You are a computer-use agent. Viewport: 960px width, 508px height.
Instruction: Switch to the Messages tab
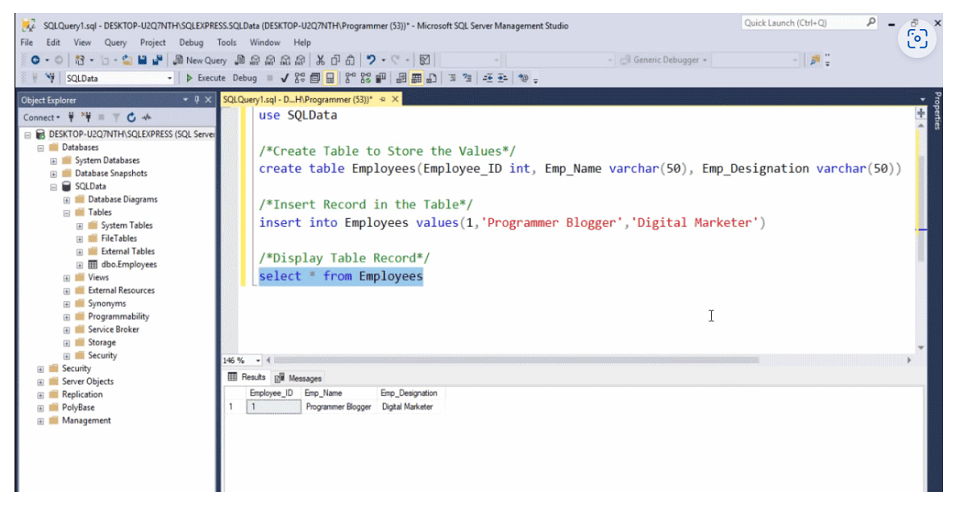[x=299, y=378]
